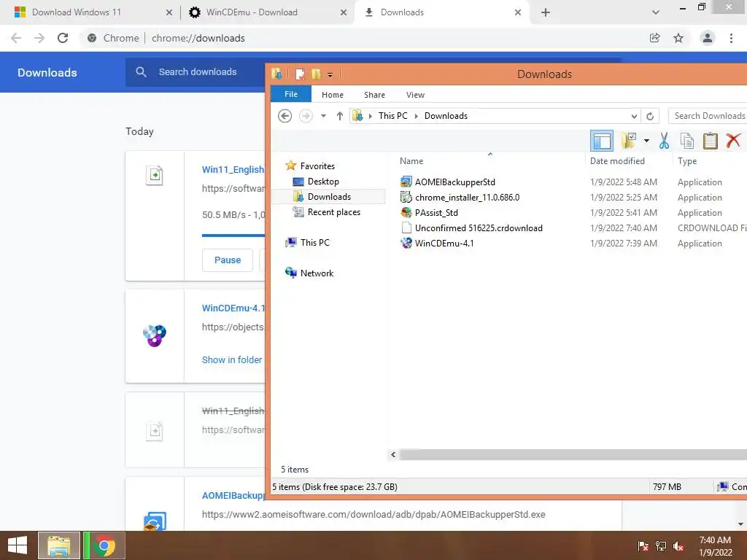Select This PC in the navigation pane

[314, 242]
